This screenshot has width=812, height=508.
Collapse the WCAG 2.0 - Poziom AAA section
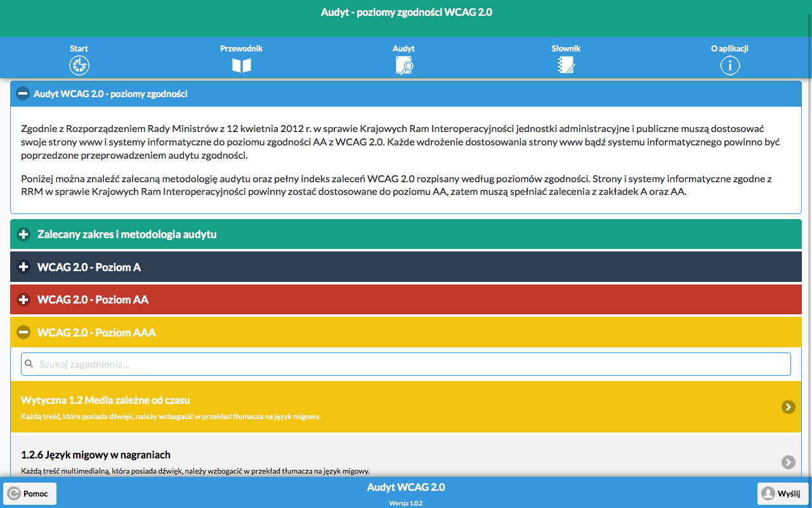pyautogui.click(x=406, y=332)
